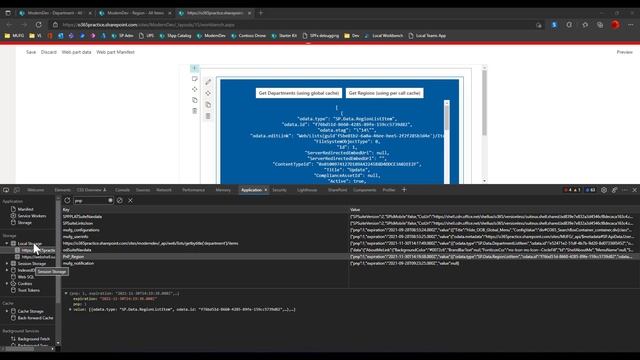Switch to the Performance tab

pyautogui.click(x=193, y=190)
